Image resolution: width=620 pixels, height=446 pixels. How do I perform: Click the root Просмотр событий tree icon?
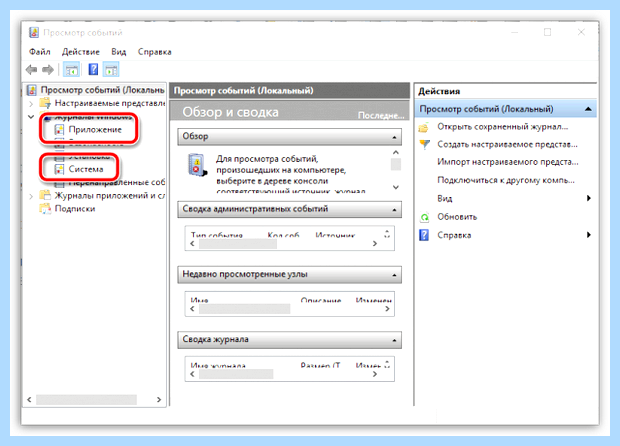32,90
